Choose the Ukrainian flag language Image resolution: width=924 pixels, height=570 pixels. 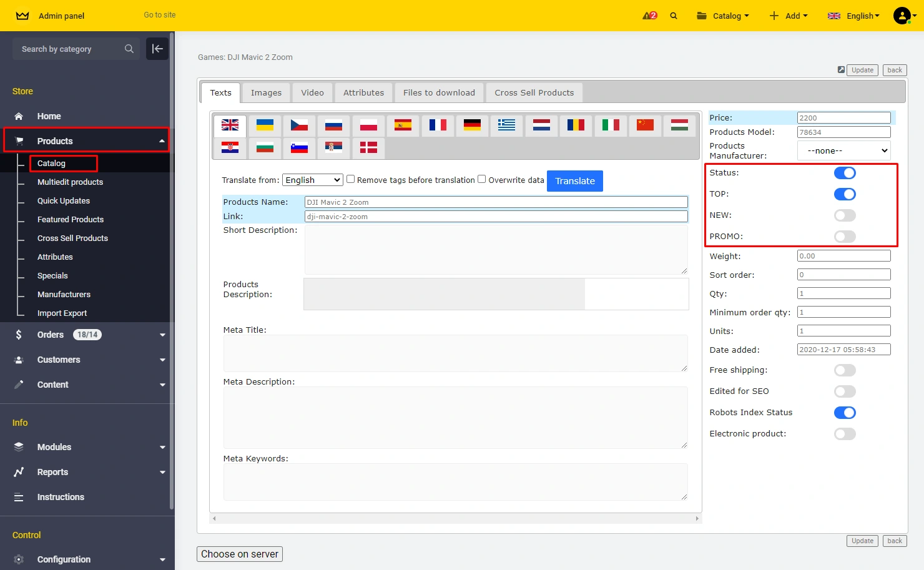[265, 125]
